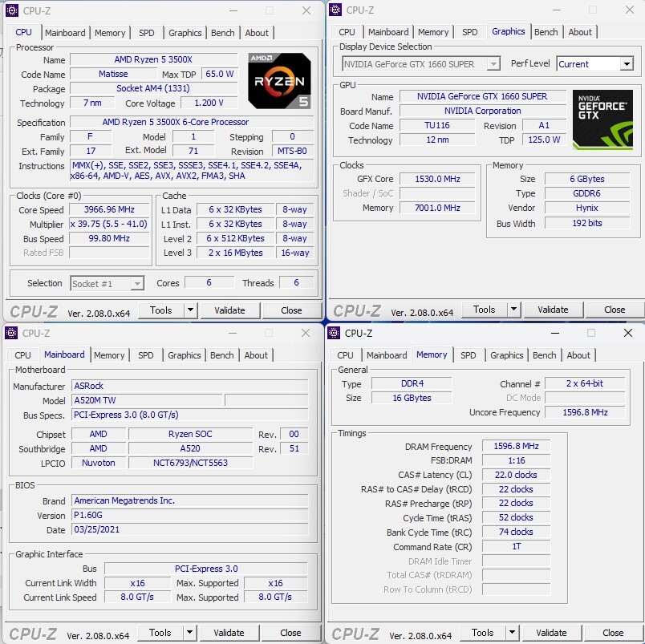Click the BIOS date 03/25/2021 field
Viewport: 645px width, 644px height.
click(x=189, y=529)
